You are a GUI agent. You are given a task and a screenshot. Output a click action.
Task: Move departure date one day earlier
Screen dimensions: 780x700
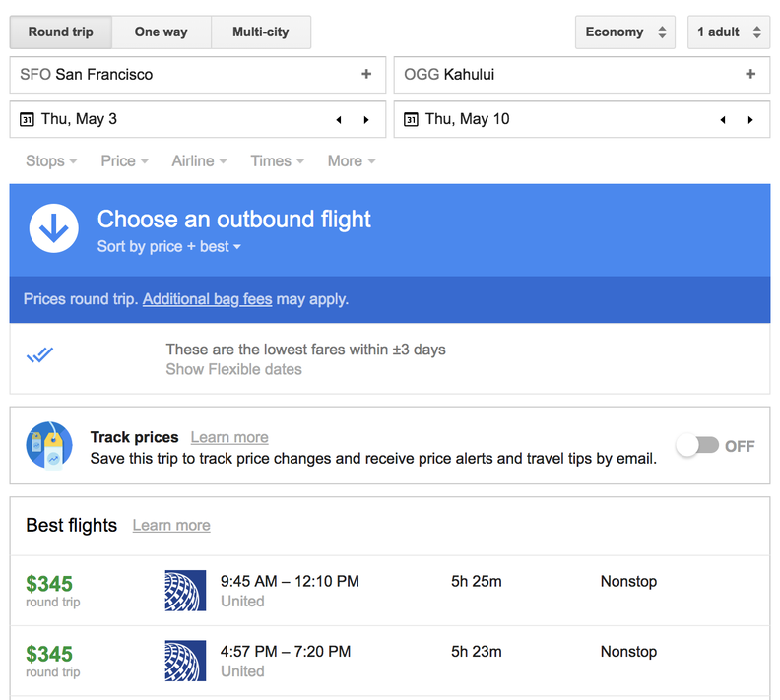(x=339, y=120)
